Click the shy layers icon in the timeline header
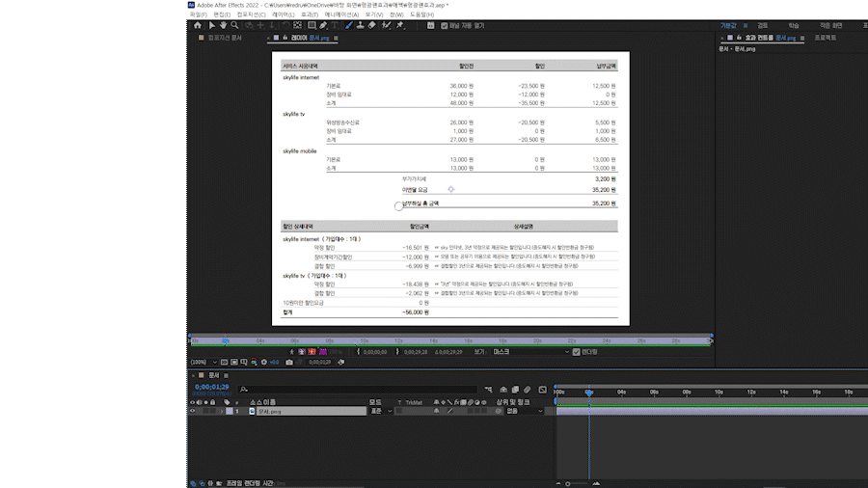The height and width of the screenshot is (488, 868). click(502, 390)
